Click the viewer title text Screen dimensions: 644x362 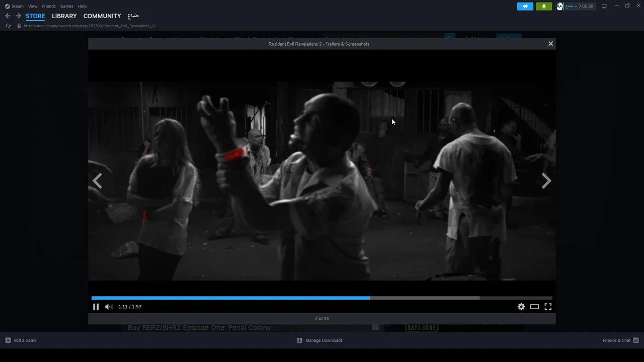tap(319, 44)
